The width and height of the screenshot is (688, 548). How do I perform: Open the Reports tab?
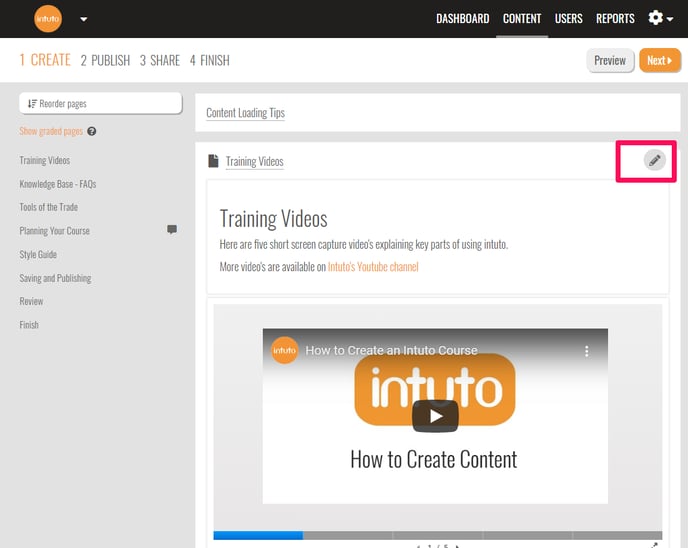click(615, 18)
